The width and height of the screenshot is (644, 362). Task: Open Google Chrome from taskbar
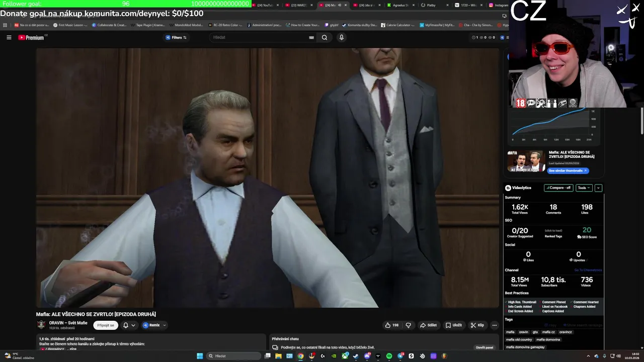tap(300, 356)
